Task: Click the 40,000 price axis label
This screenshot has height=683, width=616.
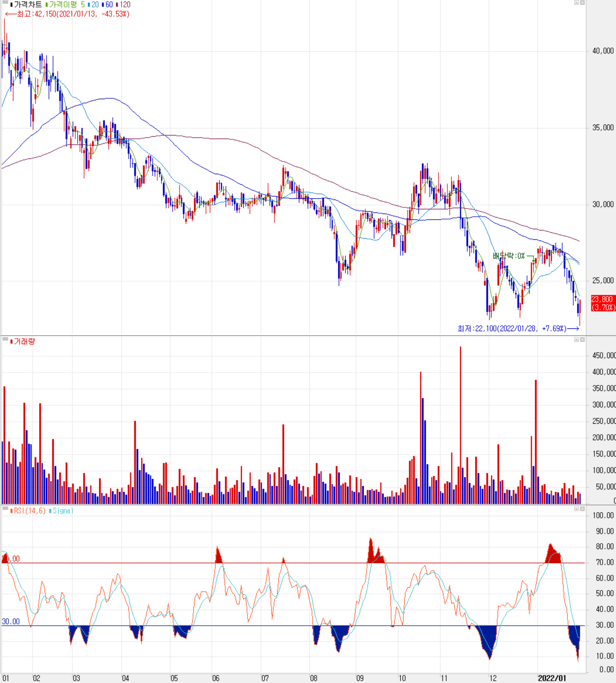Action: 603,51
